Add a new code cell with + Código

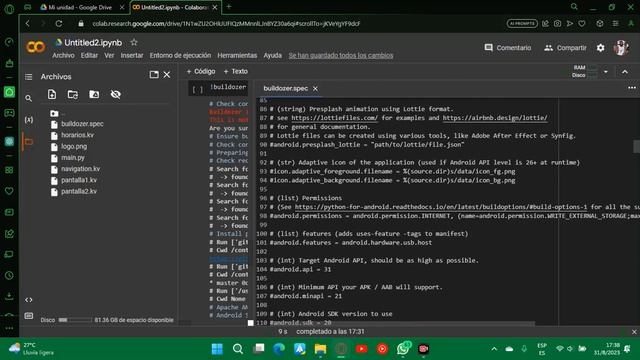pos(201,71)
